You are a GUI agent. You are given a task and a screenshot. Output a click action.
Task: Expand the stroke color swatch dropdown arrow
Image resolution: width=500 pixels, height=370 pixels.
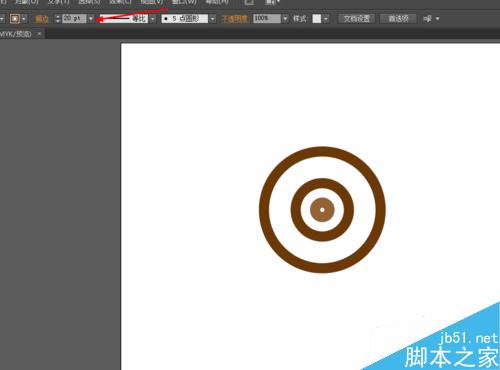tap(24, 19)
